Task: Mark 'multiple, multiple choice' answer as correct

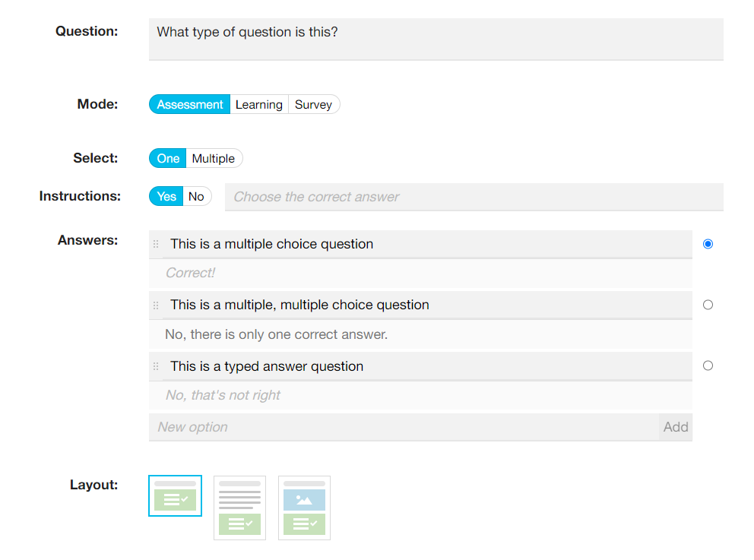Action: pos(708,305)
